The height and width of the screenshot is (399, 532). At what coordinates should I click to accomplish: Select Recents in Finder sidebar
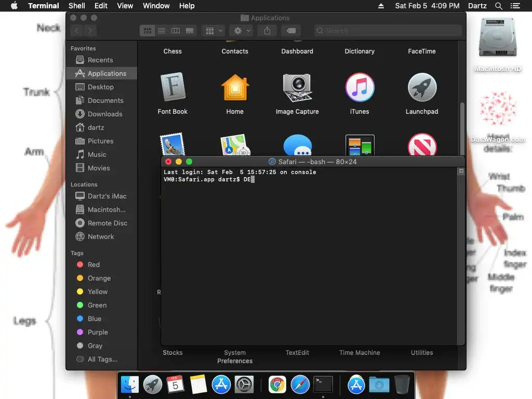pos(101,60)
